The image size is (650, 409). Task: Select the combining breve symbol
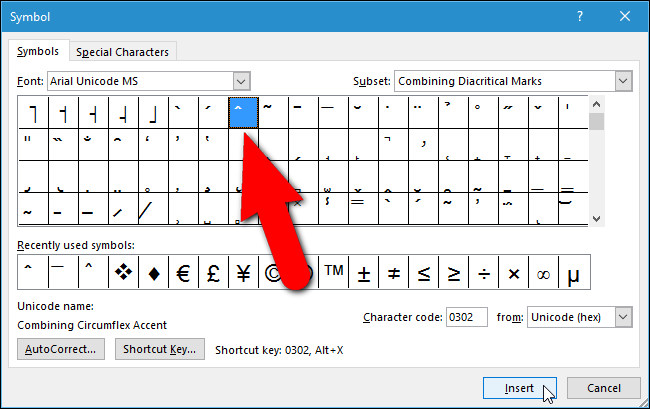point(364,113)
